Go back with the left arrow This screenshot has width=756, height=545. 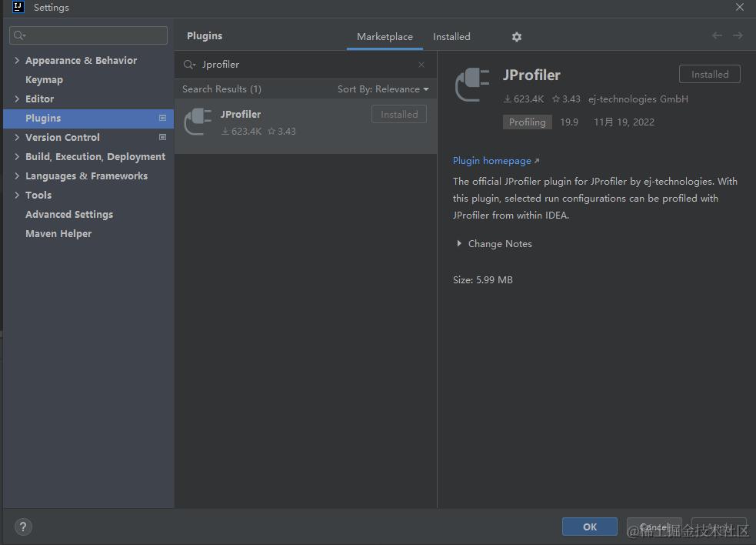click(717, 35)
